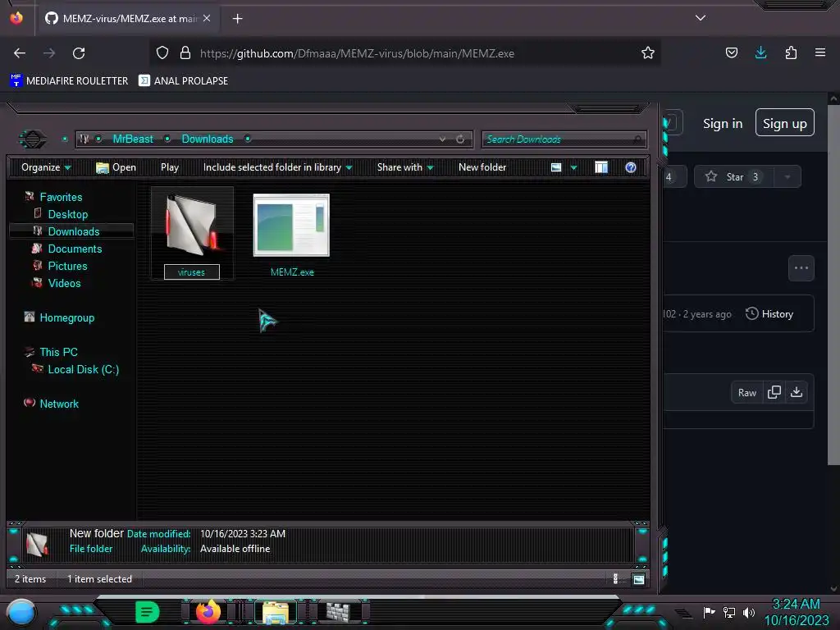Switch to File Explorer in taskbar
The width and height of the screenshot is (840, 630).
tap(276, 612)
